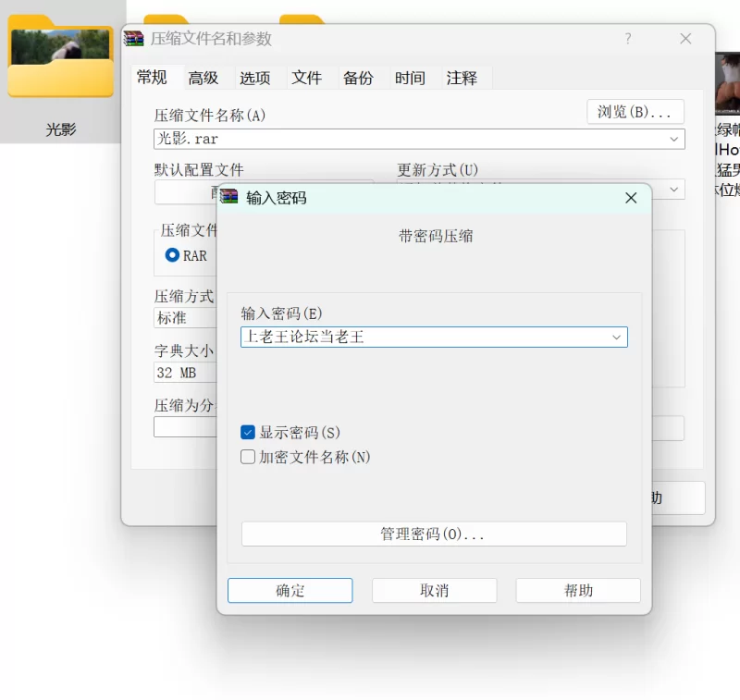The width and height of the screenshot is (740, 700).
Task: Expand the 压缩文件名称 dropdown arrow
Action: (x=673, y=139)
